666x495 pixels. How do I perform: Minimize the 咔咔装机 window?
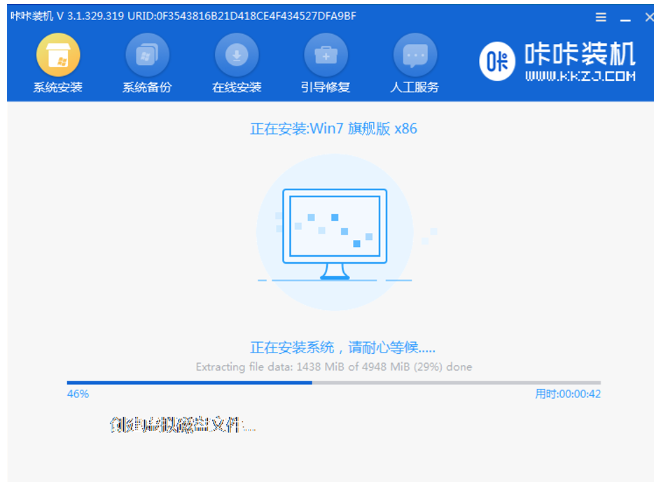625,20
